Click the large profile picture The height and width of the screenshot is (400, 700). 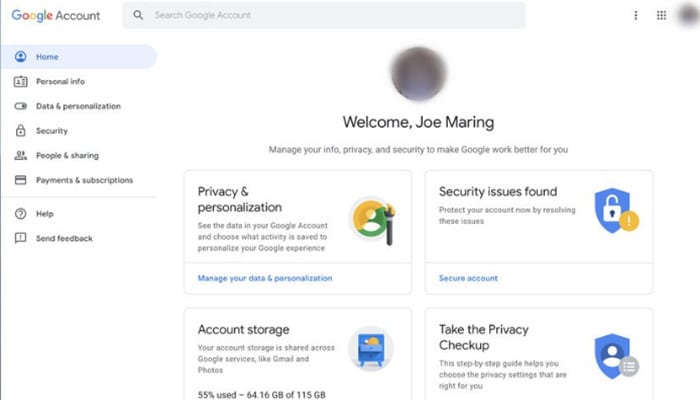click(419, 74)
